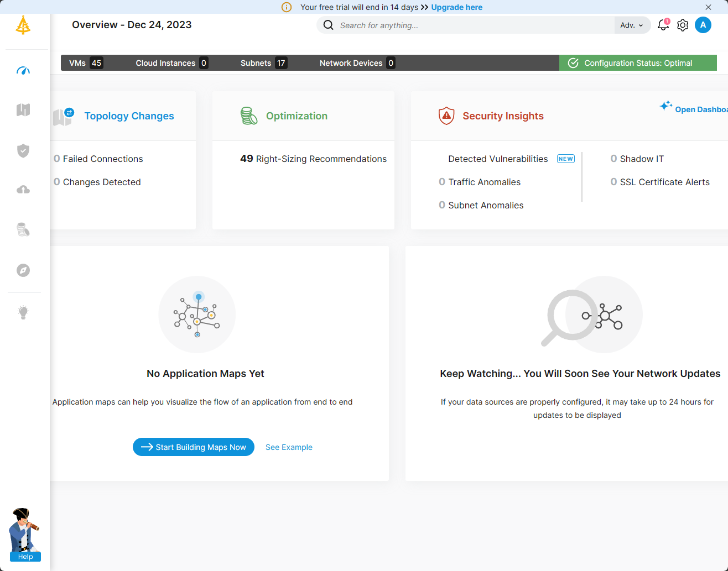Click the search magnifier icon
The width and height of the screenshot is (728, 571).
tap(328, 25)
